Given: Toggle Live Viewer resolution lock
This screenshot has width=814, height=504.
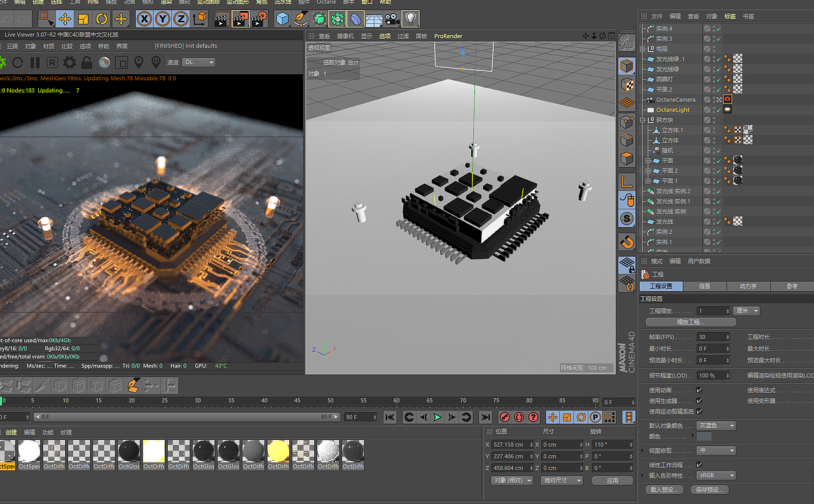Looking at the screenshot, I should (x=86, y=62).
